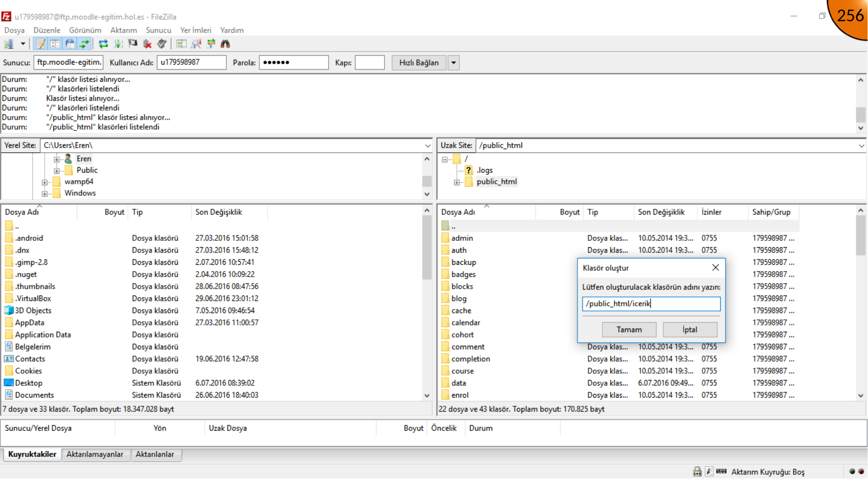Search for files with the binoculars icon
868x488 pixels.
click(x=225, y=44)
